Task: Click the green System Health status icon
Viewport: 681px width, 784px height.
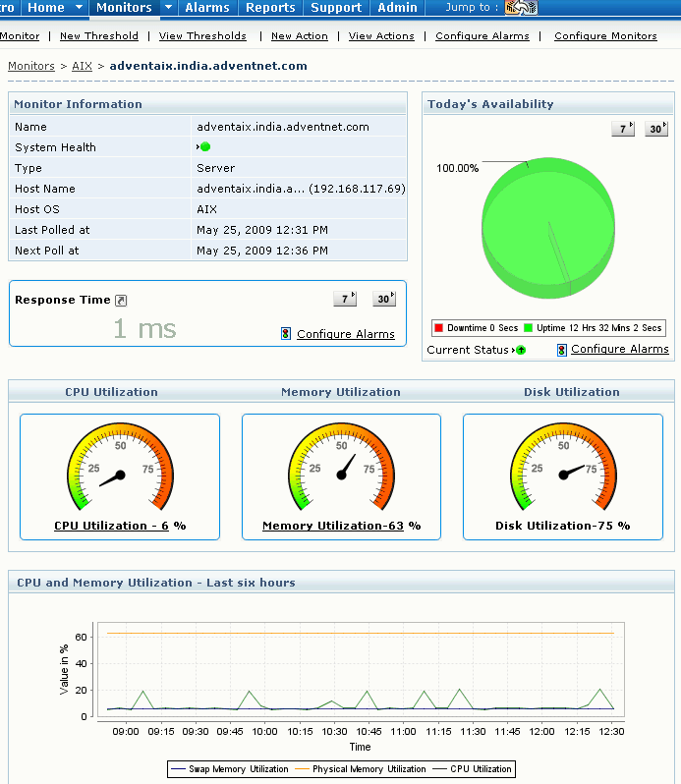Action: 205,147
